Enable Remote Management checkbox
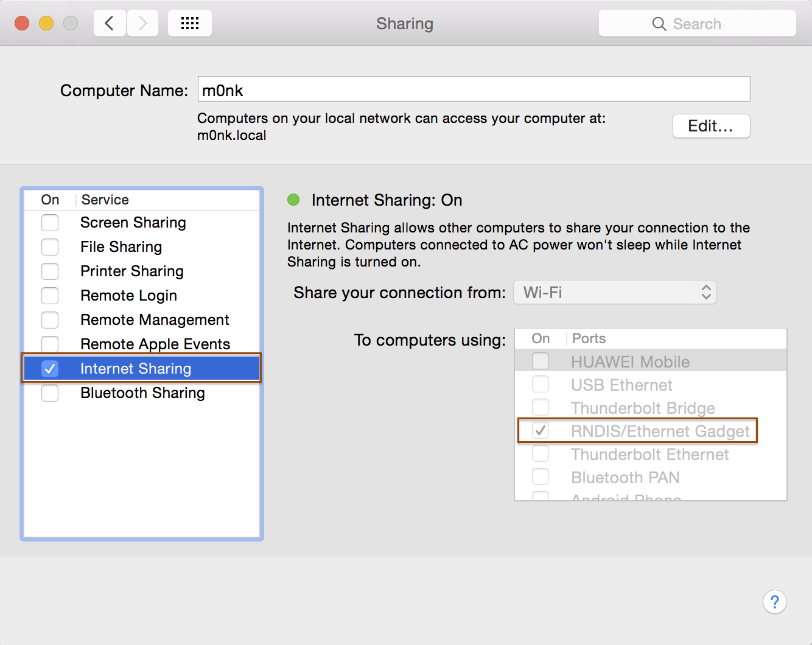This screenshot has height=645, width=812. 50,320
